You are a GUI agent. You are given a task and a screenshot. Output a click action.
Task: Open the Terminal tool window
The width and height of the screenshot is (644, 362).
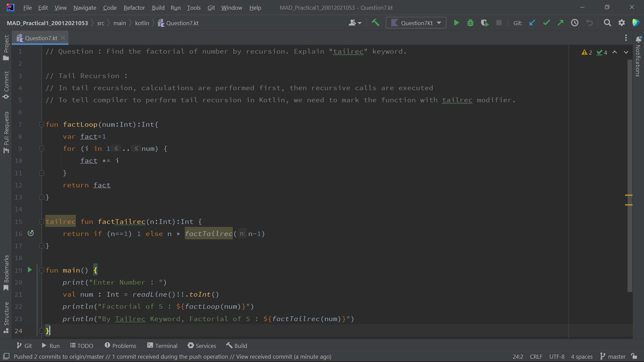coord(162,346)
